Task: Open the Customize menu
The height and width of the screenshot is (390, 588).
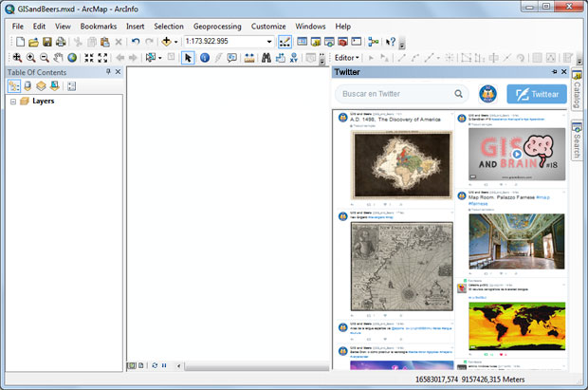Action: click(x=268, y=27)
